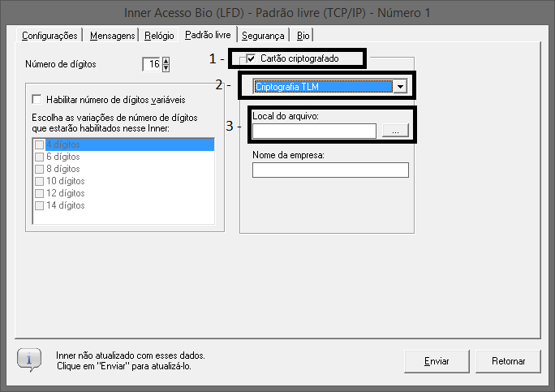Decrease the Número de dígitos value
This screenshot has height=392, width=555.
click(x=166, y=68)
